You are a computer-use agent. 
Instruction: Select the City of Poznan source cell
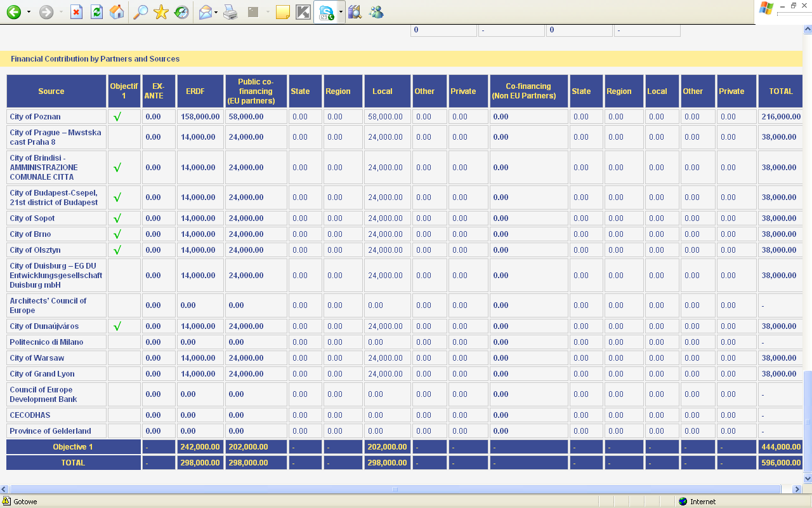click(56, 117)
